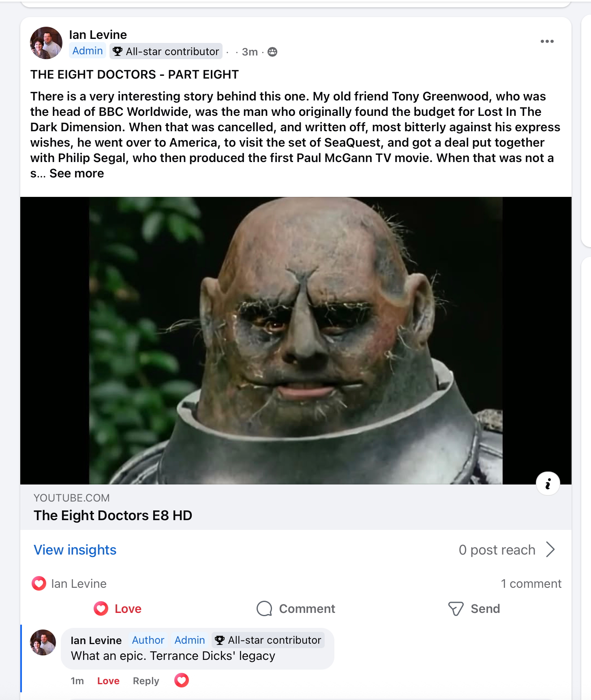This screenshot has height=700, width=591.
Task: Toggle Love on the Terrance Dicks comment
Action: 108,681
